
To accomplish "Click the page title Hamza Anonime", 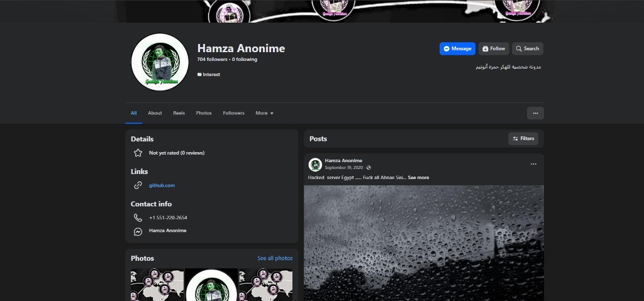I will pyautogui.click(x=241, y=48).
